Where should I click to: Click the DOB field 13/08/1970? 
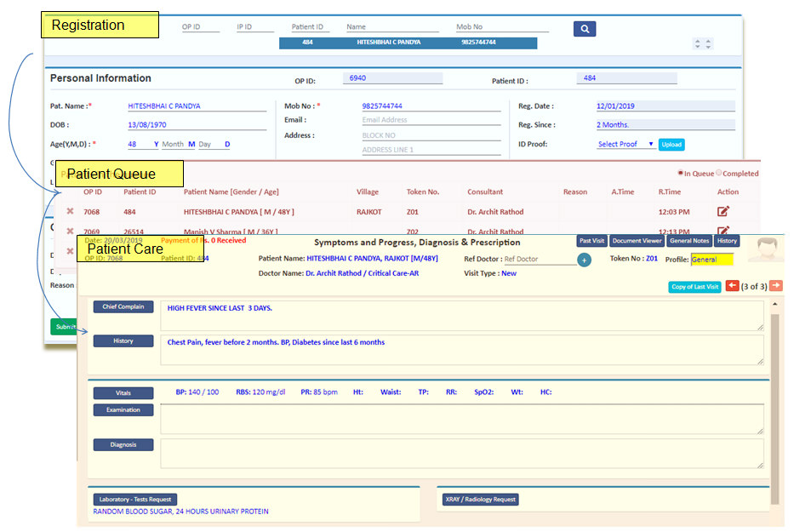[197, 124]
